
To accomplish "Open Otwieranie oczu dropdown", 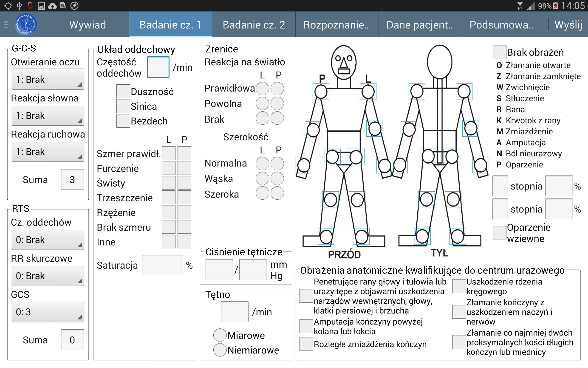I will 48,79.
